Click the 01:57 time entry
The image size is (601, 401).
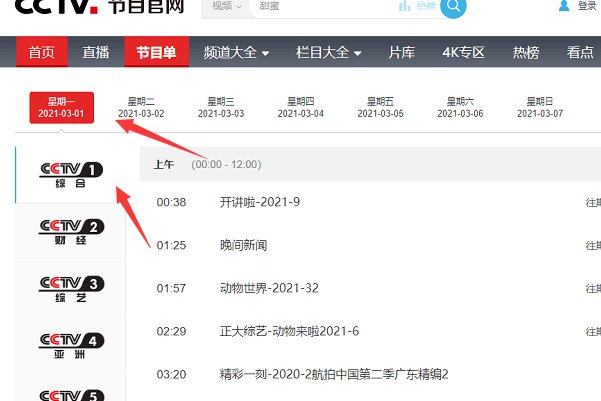tap(171, 288)
